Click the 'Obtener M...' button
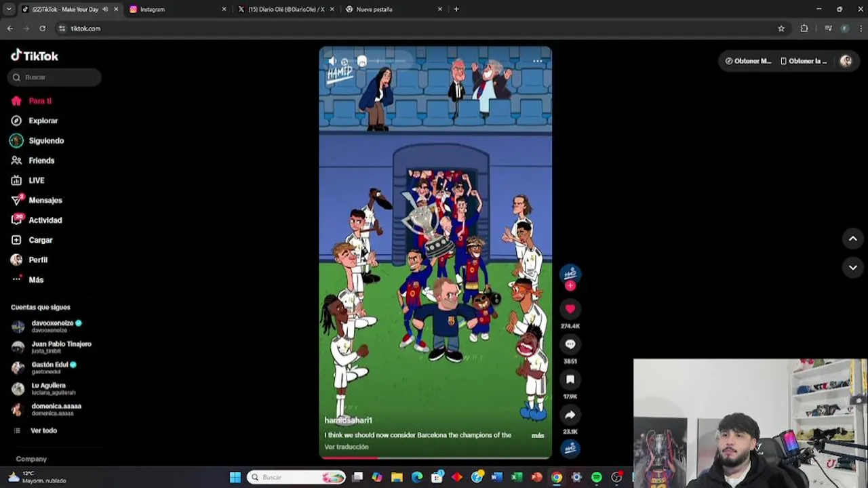Viewport: 868px width, 488px height. pos(748,61)
